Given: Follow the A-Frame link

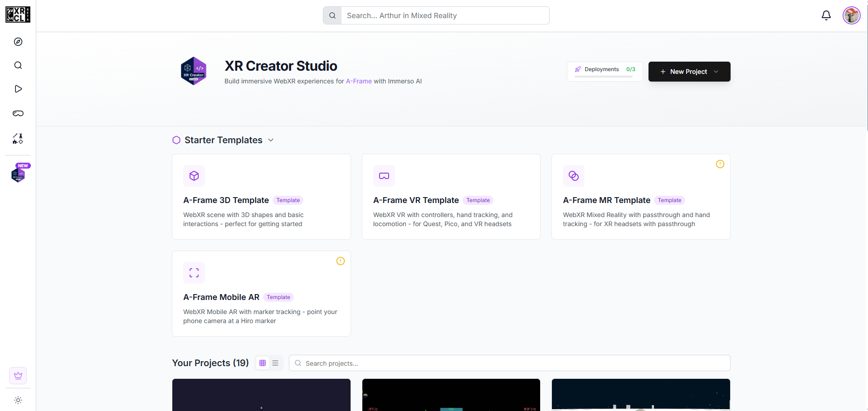Looking at the screenshot, I should click(359, 81).
